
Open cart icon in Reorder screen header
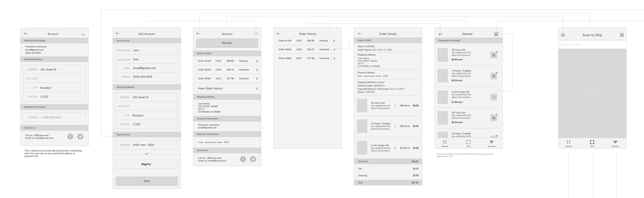click(x=496, y=34)
